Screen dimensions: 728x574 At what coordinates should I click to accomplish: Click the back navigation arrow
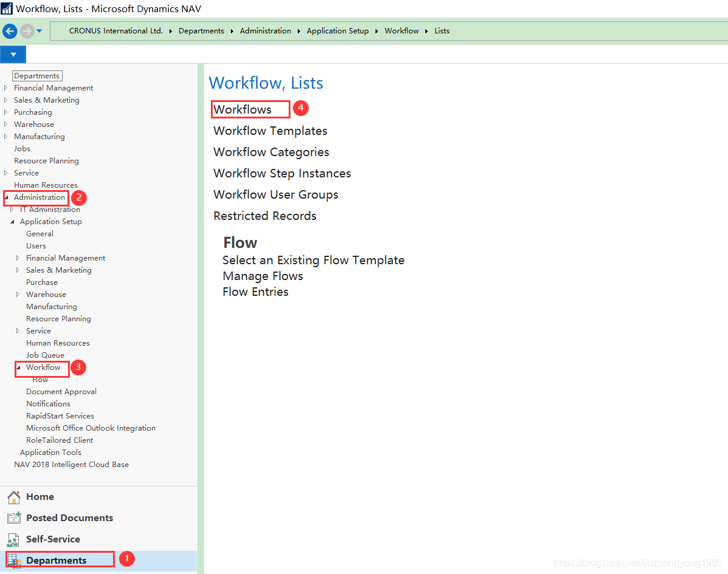10,31
